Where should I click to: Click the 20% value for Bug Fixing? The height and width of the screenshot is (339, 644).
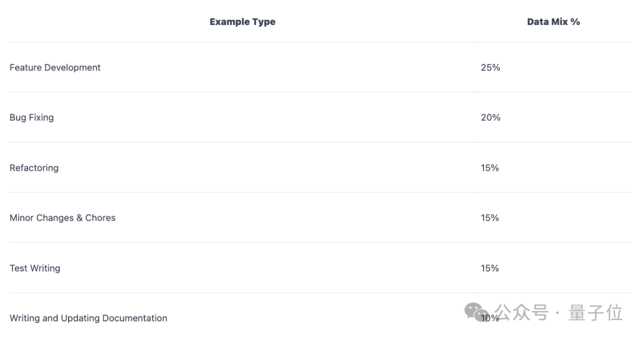(x=490, y=118)
